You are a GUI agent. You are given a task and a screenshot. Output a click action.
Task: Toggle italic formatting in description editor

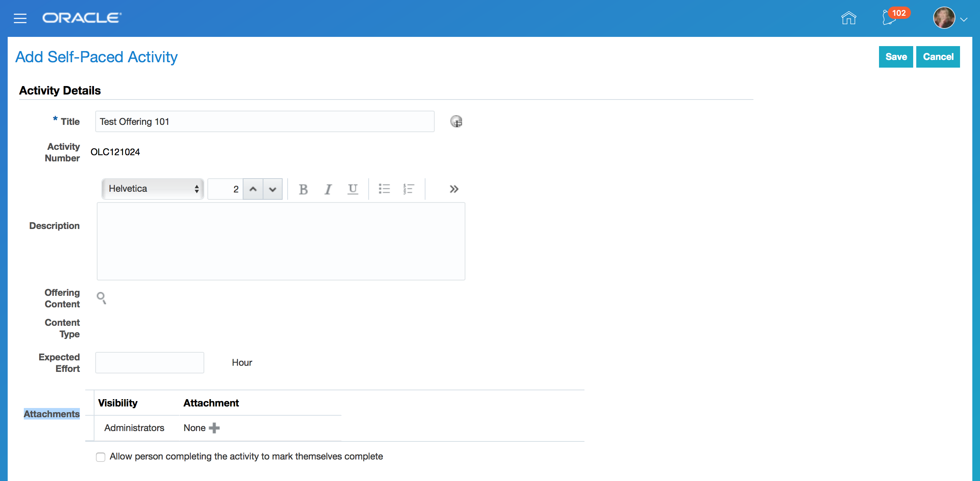click(x=328, y=189)
